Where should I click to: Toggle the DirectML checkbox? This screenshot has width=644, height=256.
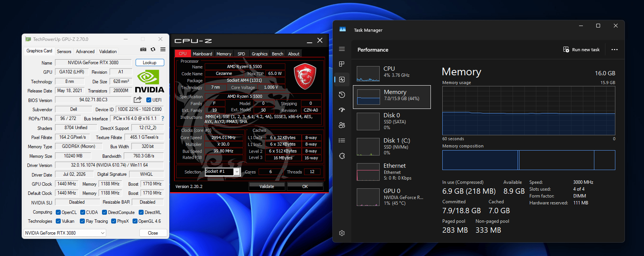pos(141,212)
